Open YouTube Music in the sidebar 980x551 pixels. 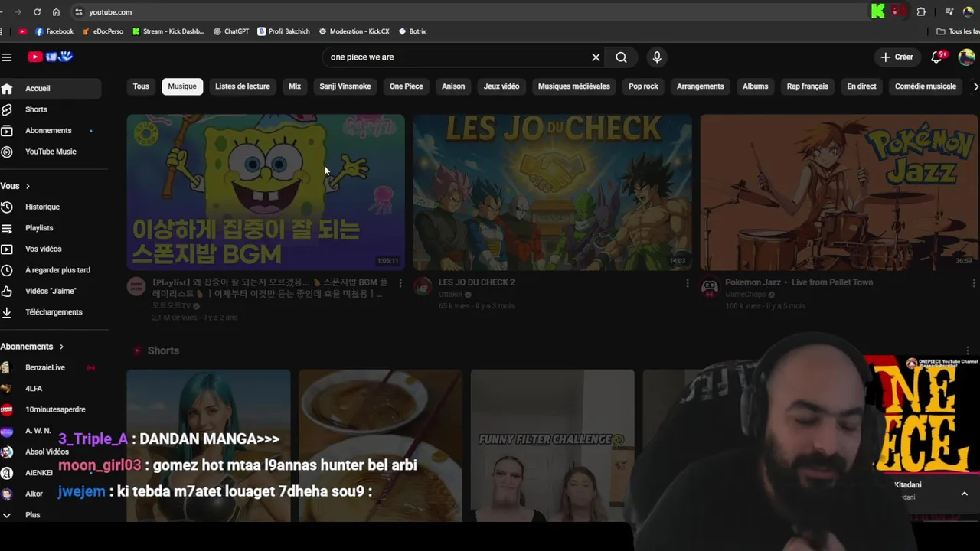point(50,152)
